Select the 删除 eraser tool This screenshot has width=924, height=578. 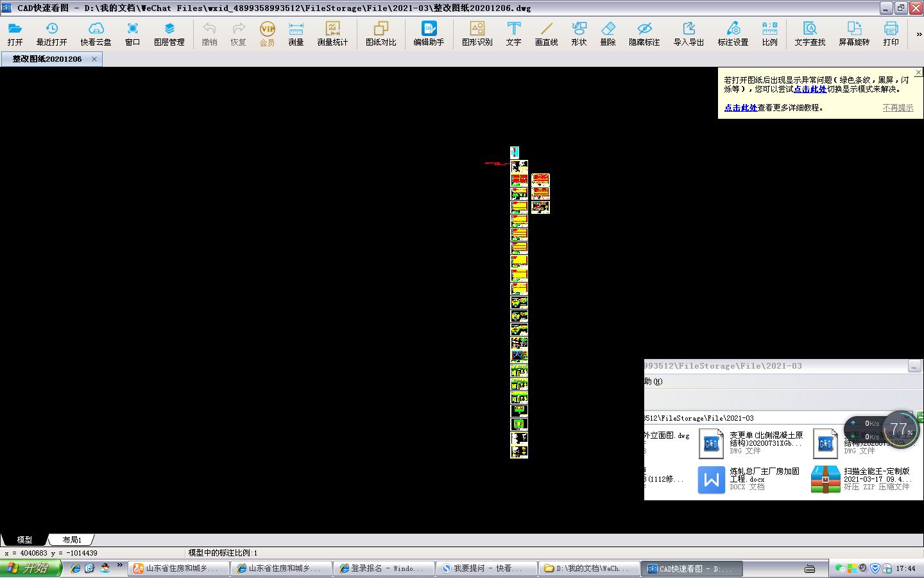click(608, 33)
